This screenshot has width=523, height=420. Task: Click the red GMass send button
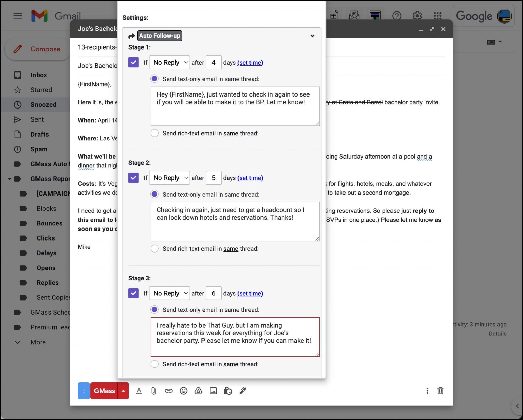[104, 391]
